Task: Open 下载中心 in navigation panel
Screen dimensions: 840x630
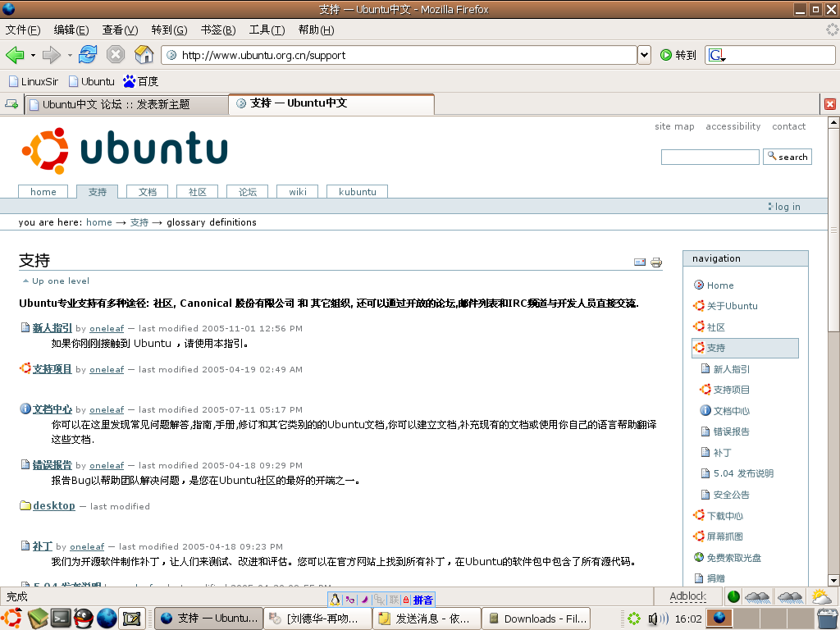Action: [x=725, y=516]
